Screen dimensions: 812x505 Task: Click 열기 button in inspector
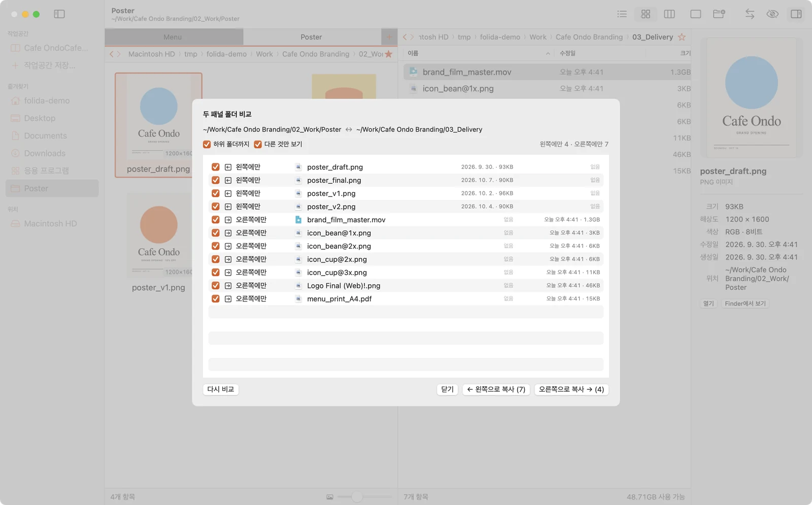708,304
